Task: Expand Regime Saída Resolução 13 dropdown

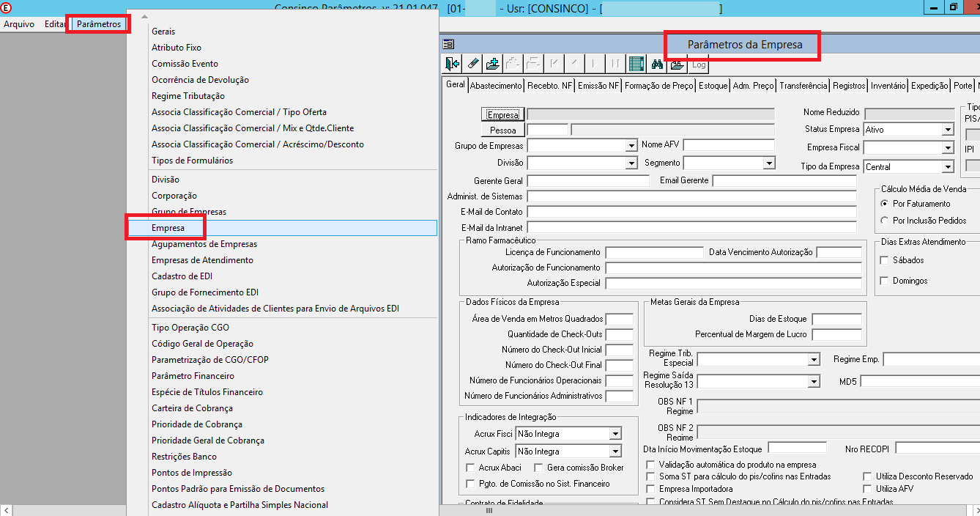Action: pos(814,382)
